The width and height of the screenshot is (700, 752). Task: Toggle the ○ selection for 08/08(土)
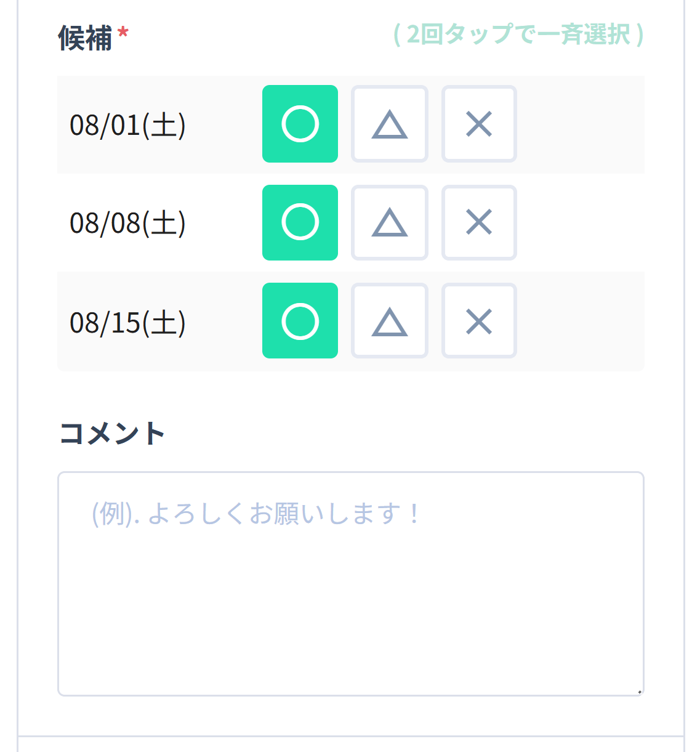click(300, 223)
